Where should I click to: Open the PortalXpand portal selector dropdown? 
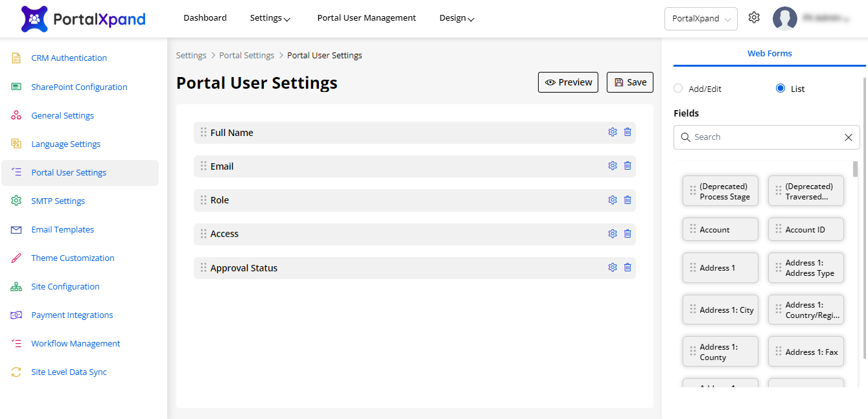(x=701, y=19)
